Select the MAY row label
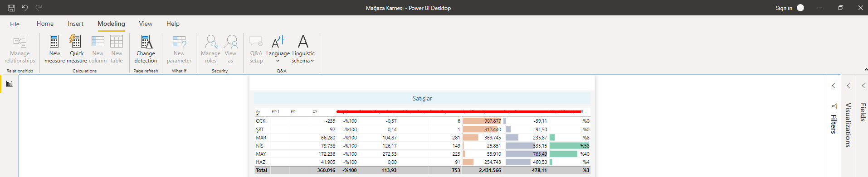The height and width of the screenshot is (177, 868). [x=261, y=154]
